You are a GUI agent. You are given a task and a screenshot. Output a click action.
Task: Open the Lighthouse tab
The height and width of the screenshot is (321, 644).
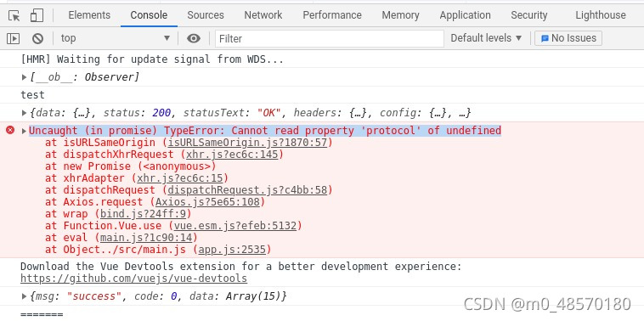click(601, 15)
